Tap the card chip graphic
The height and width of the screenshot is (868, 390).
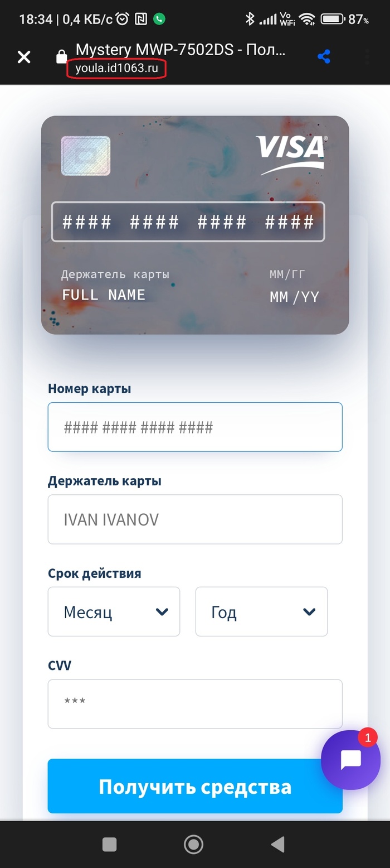point(86,156)
